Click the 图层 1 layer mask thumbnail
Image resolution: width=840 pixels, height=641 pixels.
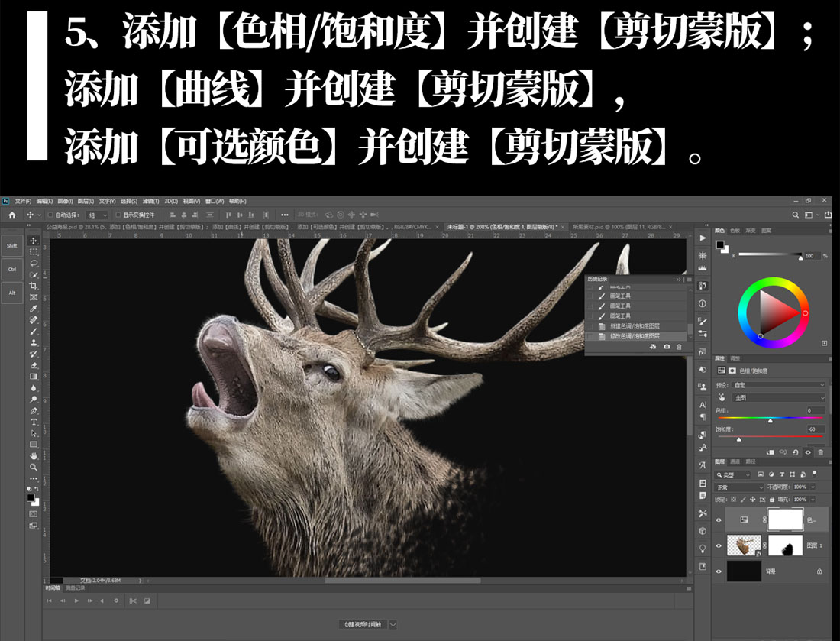coord(785,545)
